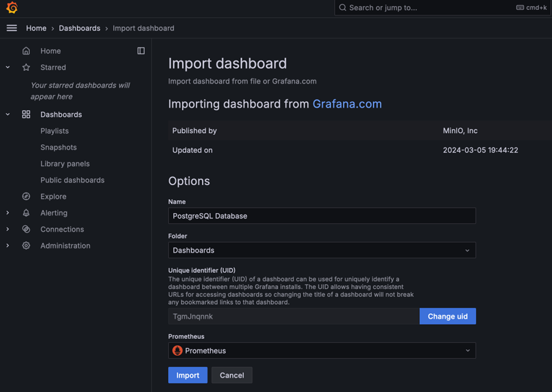Click the Prometheus dropdown arrow
Screen dimensions: 552x392
point(468,350)
